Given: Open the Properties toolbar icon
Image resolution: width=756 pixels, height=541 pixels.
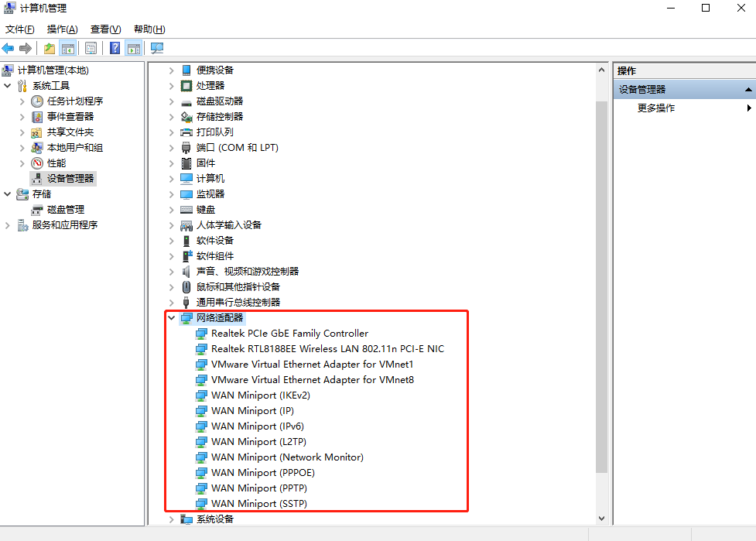Looking at the screenshot, I should (x=91, y=48).
